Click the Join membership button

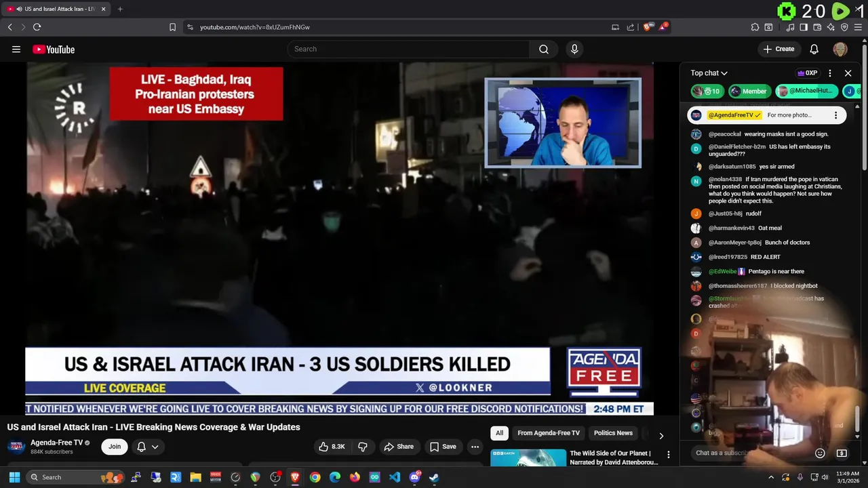(115, 447)
